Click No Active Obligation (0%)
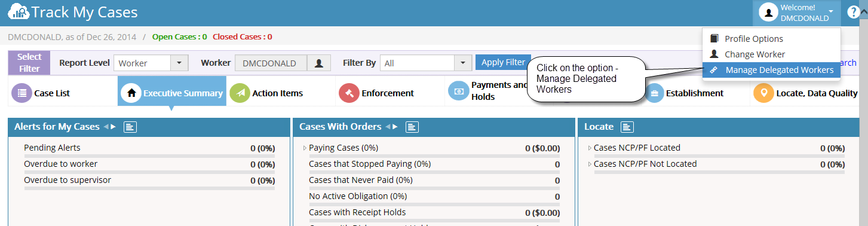This screenshot has height=226, width=868. point(358,196)
